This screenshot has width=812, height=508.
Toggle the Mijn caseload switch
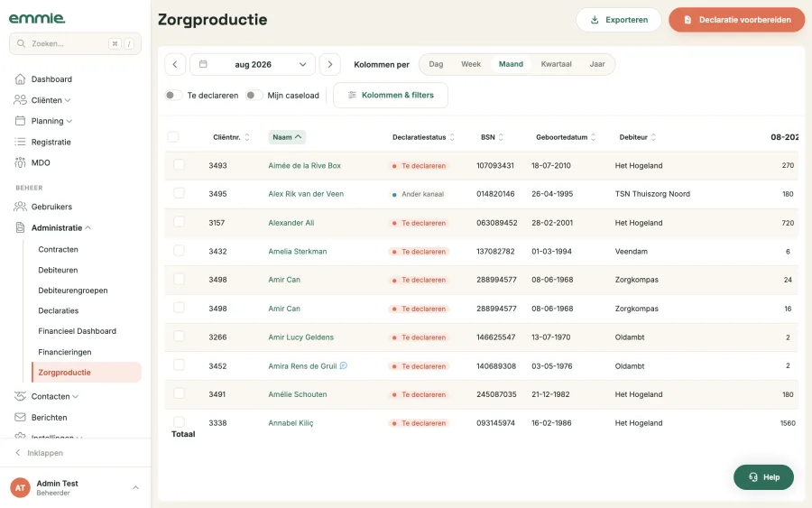tap(254, 96)
